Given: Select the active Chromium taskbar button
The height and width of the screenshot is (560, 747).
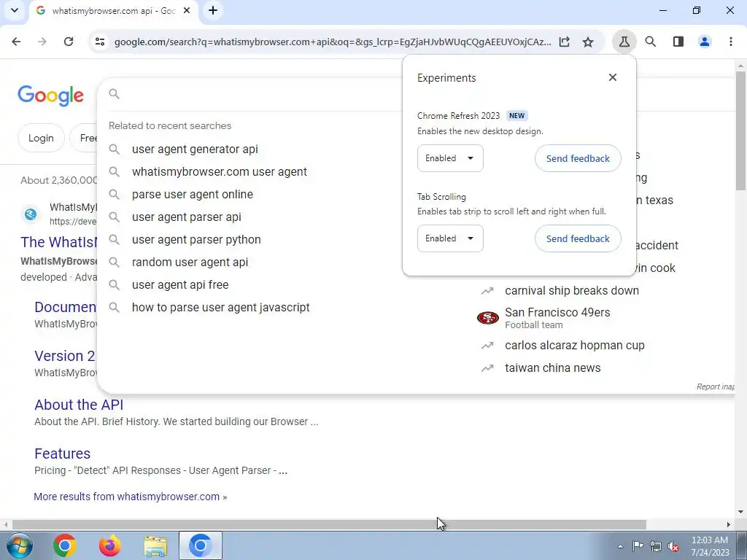Looking at the screenshot, I should pyautogui.click(x=200, y=545).
